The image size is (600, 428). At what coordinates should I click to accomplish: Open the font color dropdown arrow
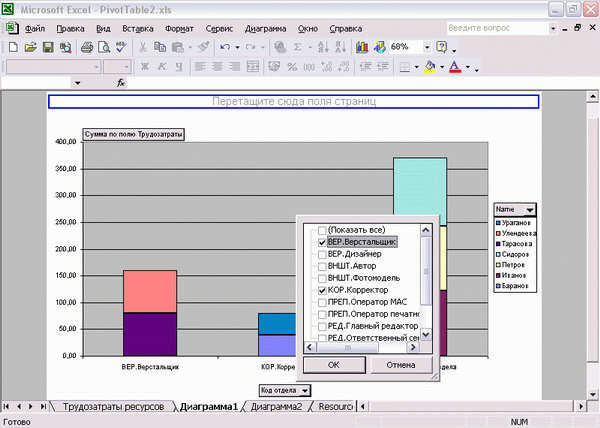coord(468,67)
